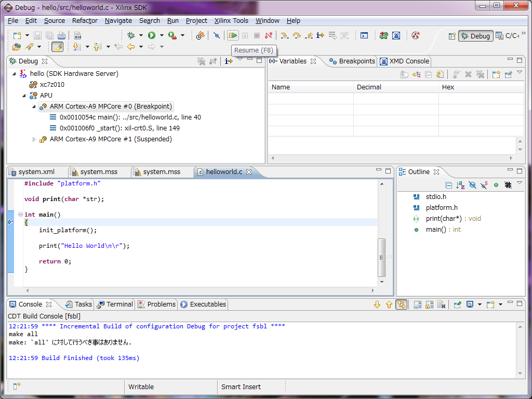532x399 pixels.
Task: Click the binary 010 file icon
Action: coord(78,35)
